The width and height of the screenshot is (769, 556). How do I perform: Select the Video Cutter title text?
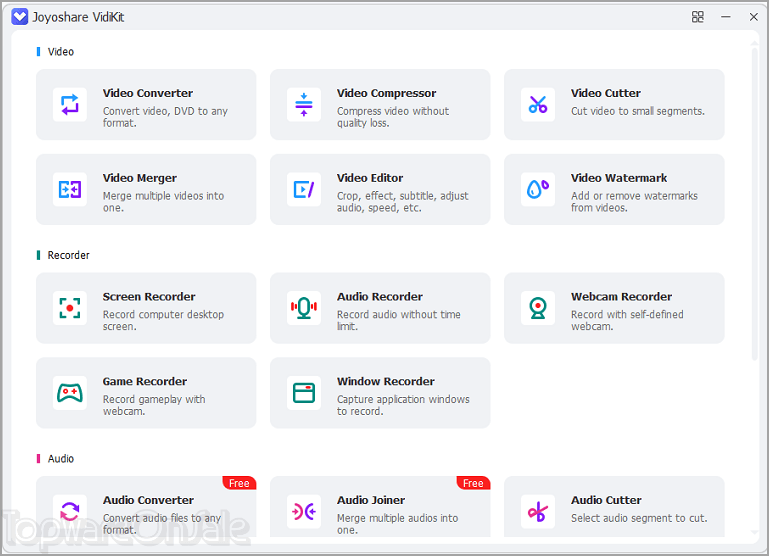tap(606, 93)
